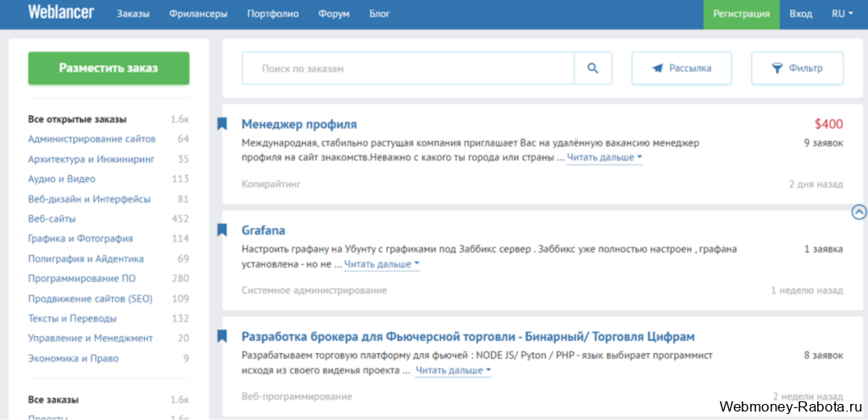Select Полиграфия и Айдентика category
This screenshot has height=420, width=868.
(86, 258)
